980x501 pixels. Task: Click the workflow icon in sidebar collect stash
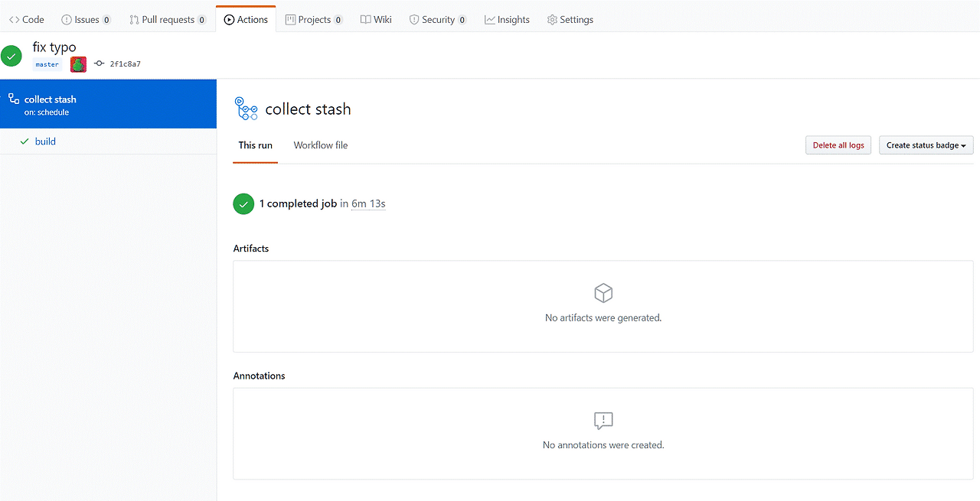pos(14,99)
